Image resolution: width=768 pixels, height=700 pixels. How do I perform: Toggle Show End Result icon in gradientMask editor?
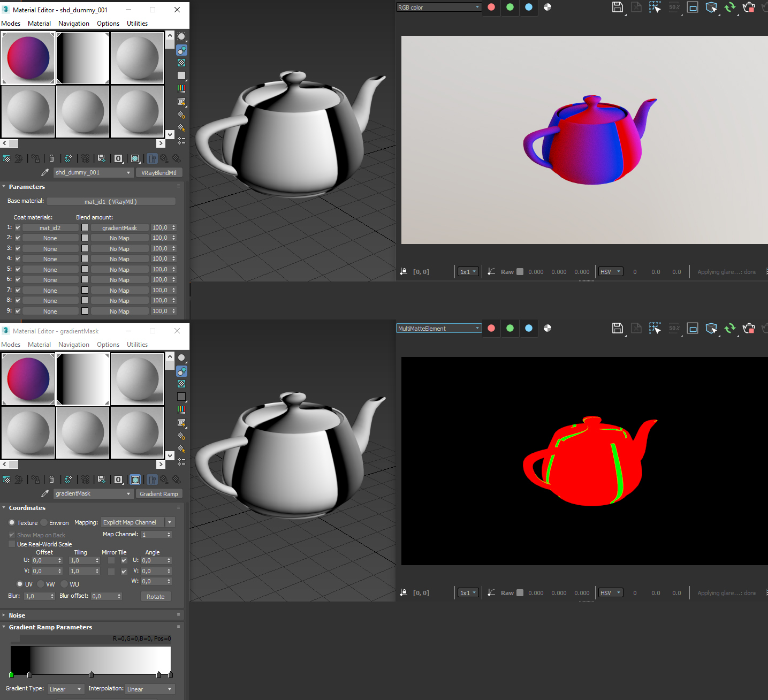152,480
